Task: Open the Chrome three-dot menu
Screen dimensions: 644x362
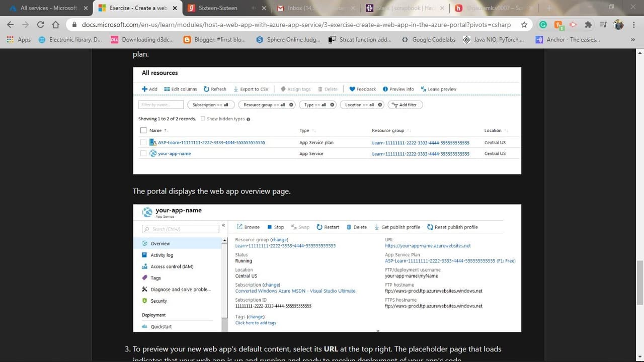Action: tap(634, 25)
